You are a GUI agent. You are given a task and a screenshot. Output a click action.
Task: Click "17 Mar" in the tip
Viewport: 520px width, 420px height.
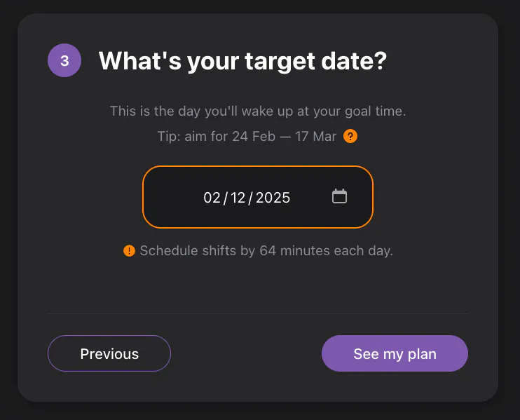(315, 136)
